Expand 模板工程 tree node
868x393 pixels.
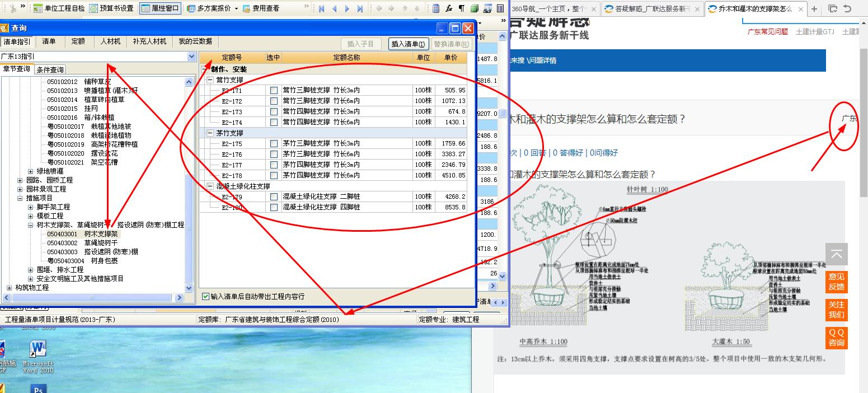(31, 216)
